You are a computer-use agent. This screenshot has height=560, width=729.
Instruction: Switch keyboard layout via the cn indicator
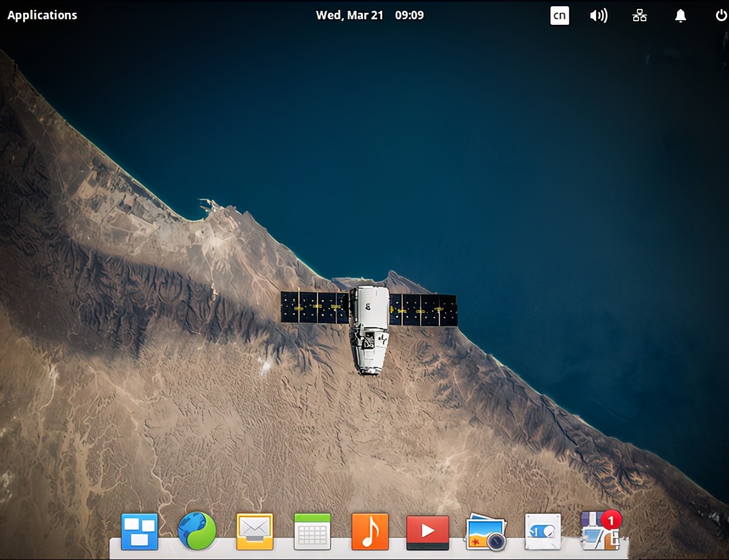pos(560,15)
